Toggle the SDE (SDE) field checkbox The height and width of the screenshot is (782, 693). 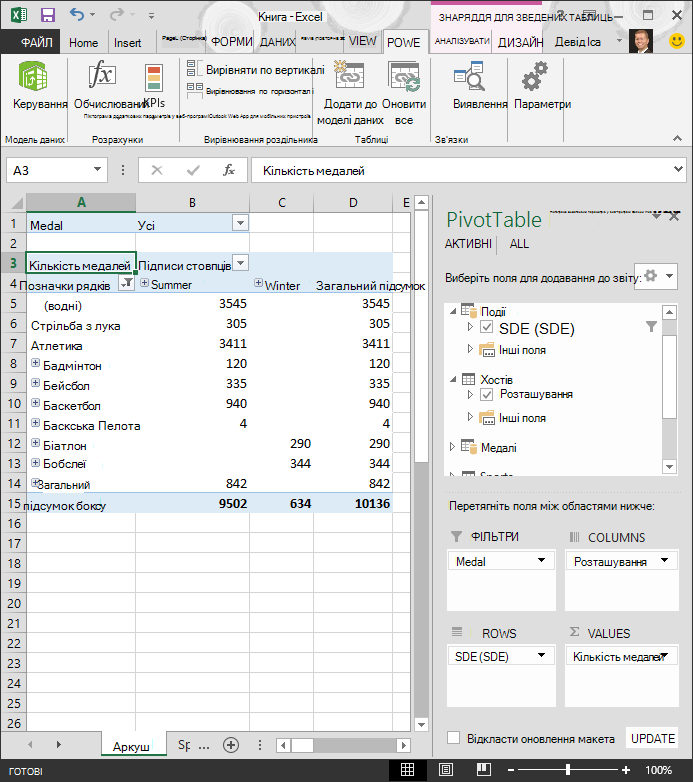tap(487, 327)
